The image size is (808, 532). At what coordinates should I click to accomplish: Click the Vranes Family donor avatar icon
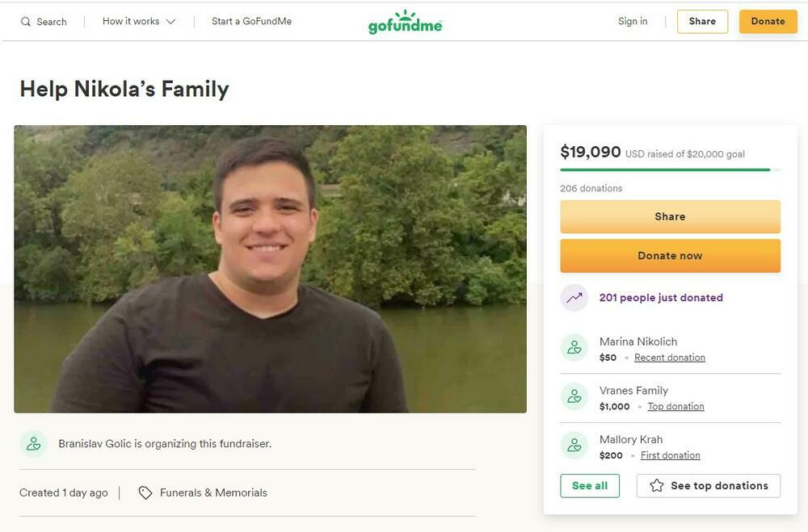click(574, 397)
